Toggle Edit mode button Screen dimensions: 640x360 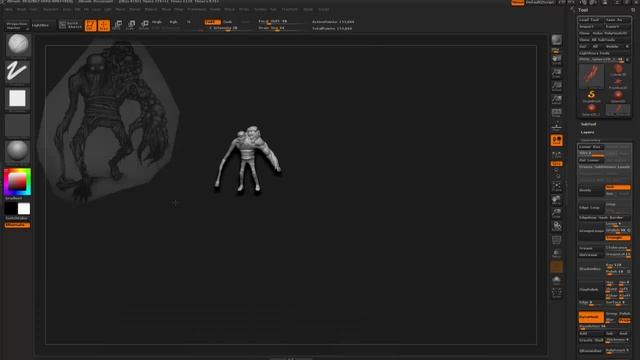pos(91,25)
